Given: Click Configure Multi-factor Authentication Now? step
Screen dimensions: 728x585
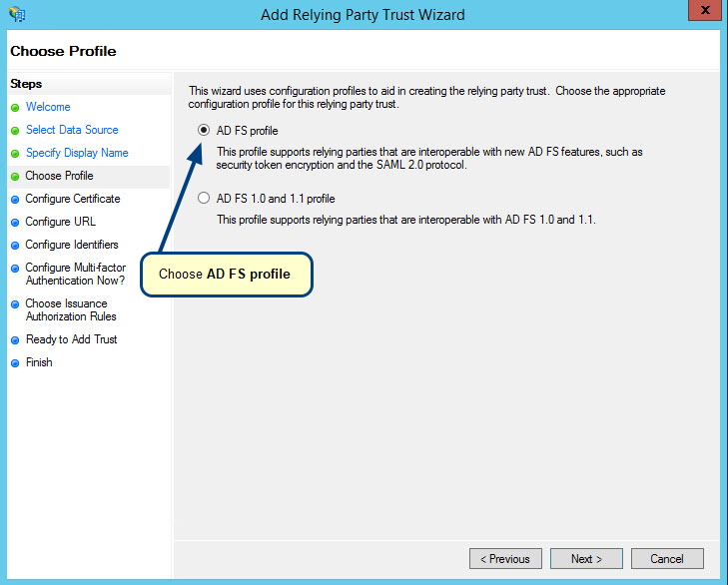Looking at the screenshot, I should 76,274.
